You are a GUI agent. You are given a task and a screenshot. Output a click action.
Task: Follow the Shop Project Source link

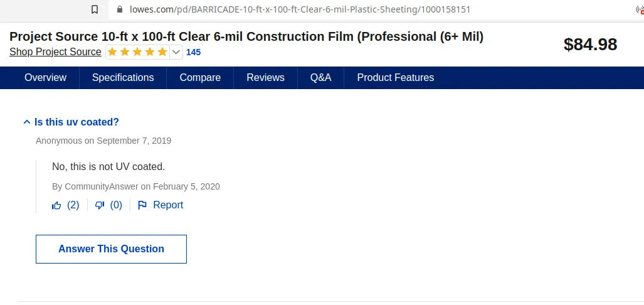pyautogui.click(x=55, y=52)
